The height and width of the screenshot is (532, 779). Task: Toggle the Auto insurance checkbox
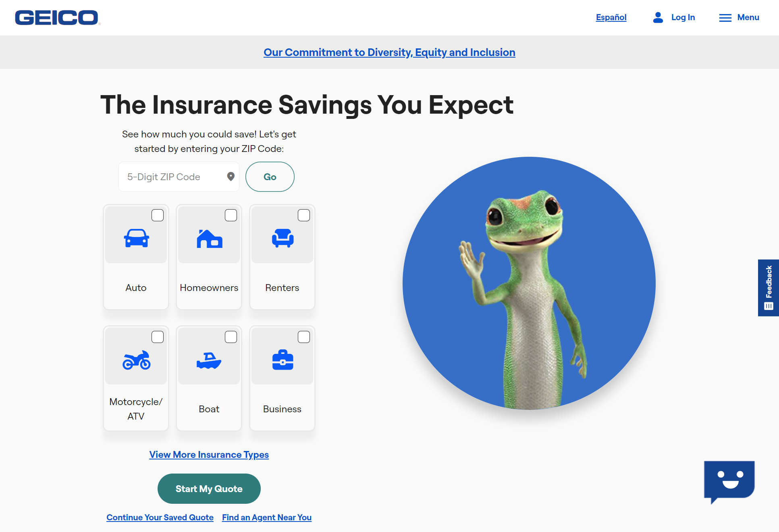pos(158,215)
